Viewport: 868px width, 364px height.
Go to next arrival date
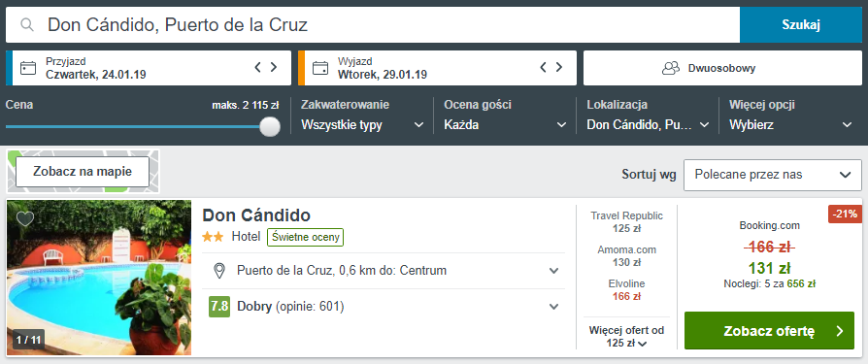[x=274, y=68]
